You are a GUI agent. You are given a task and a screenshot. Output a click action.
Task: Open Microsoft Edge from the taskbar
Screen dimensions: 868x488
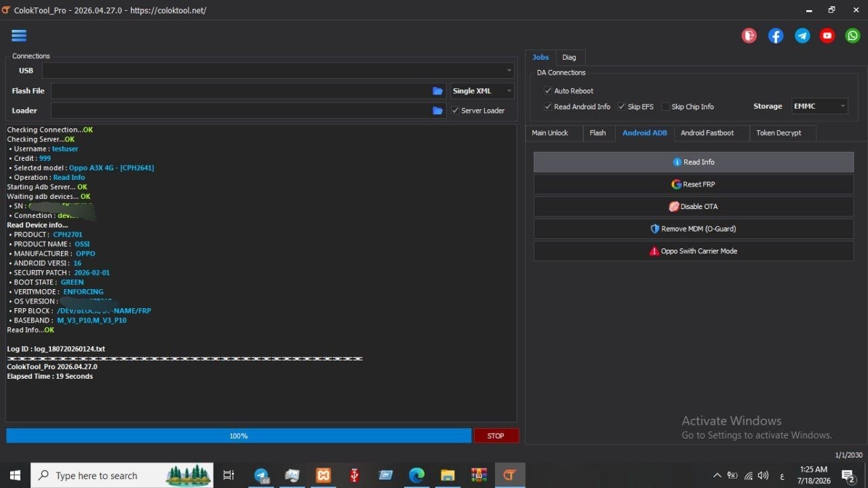416,475
